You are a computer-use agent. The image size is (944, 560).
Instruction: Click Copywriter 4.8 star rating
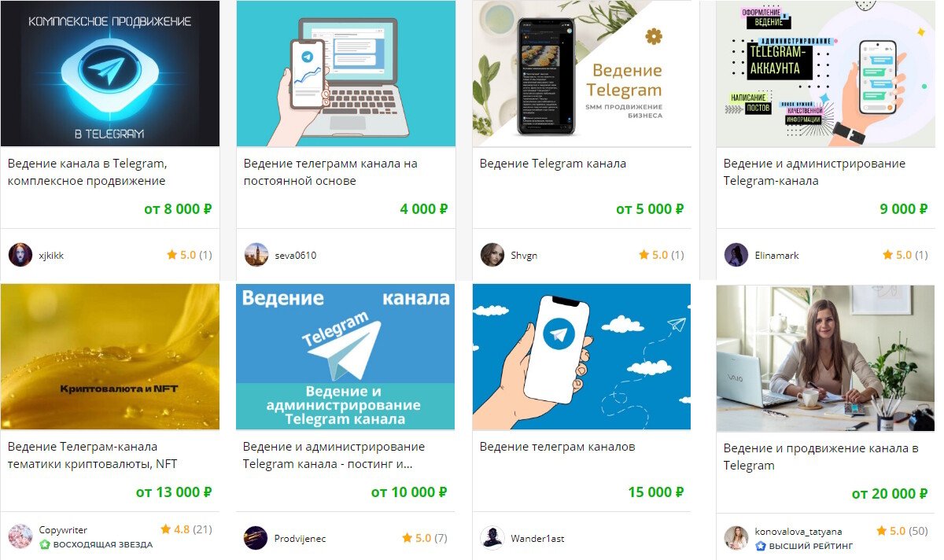pyautogui.click(x=186, y=529)
